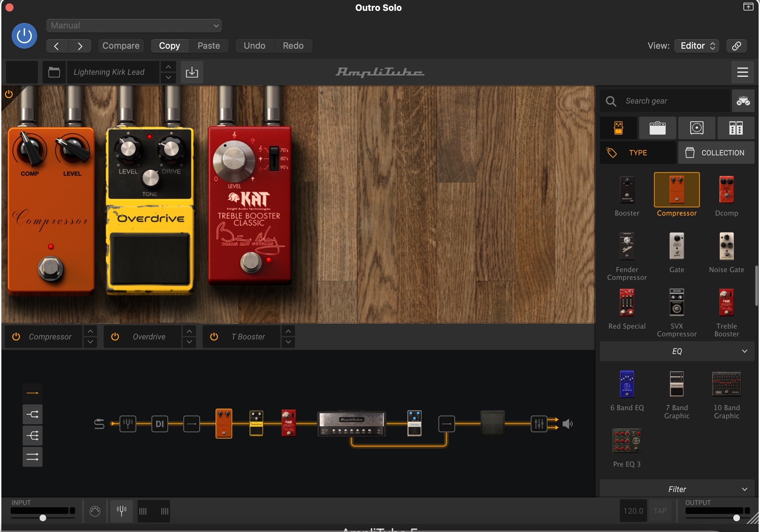Screen dimensions: 760x532
Task: Click the Compare button
Action: pos(121,46)
